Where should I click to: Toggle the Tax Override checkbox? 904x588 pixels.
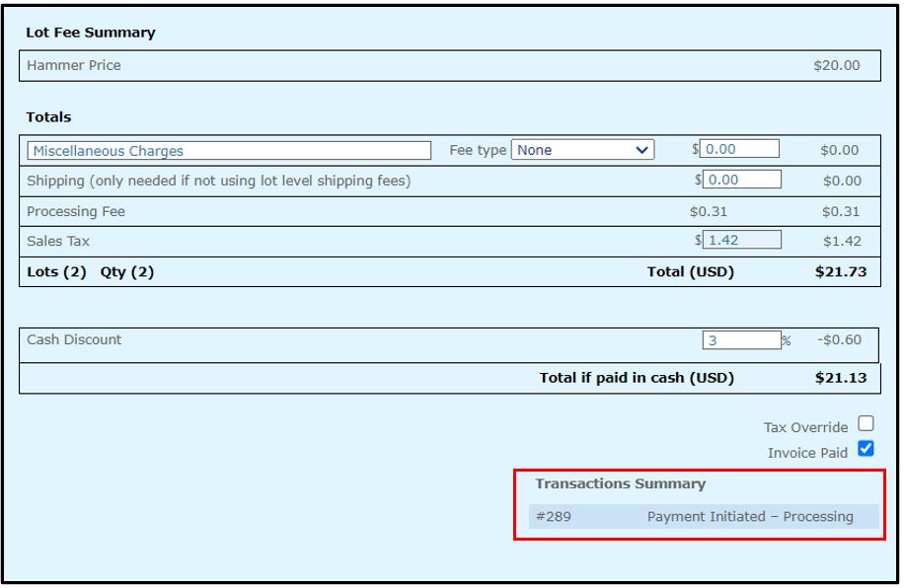point(866,423)
